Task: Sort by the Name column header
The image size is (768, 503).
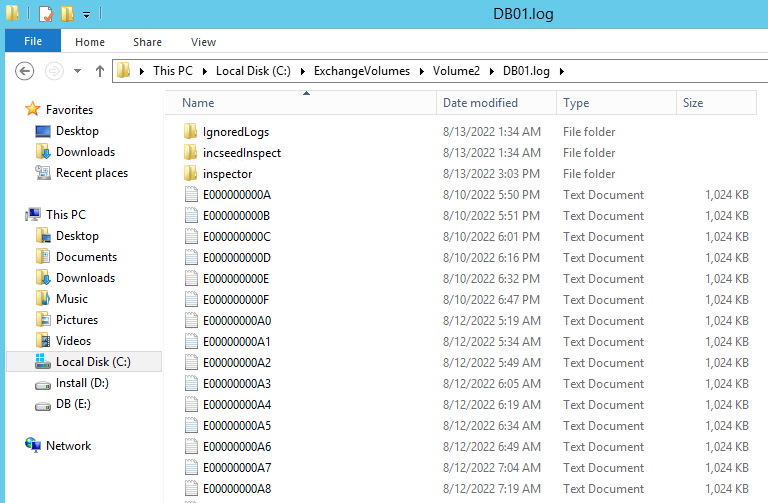Action: coord(300,103)
